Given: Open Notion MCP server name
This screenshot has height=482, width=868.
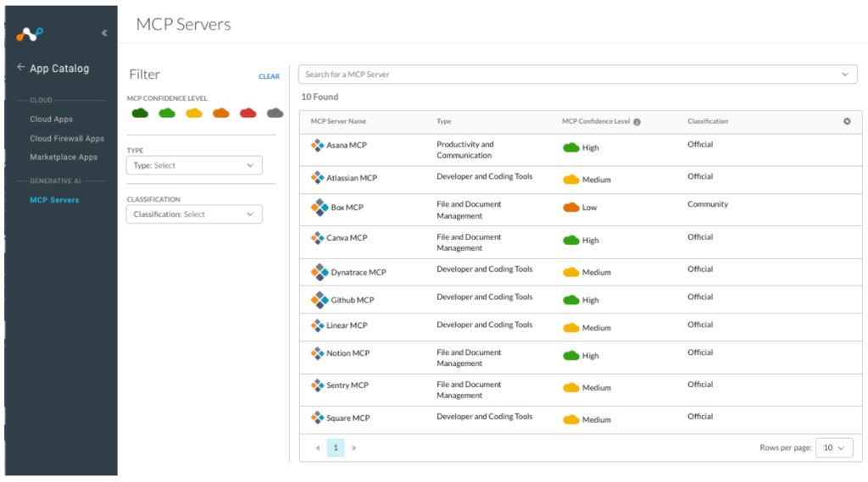Looking at the screenshot, I should (348, 353).
